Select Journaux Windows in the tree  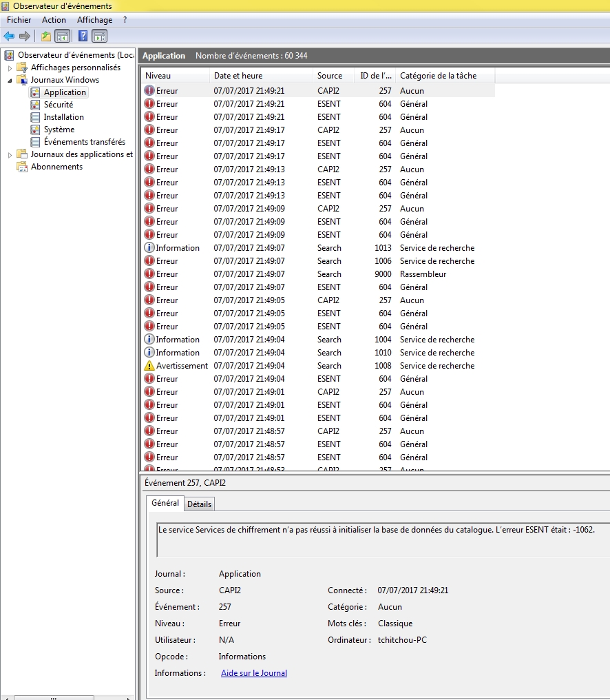[x=65, y=81]
